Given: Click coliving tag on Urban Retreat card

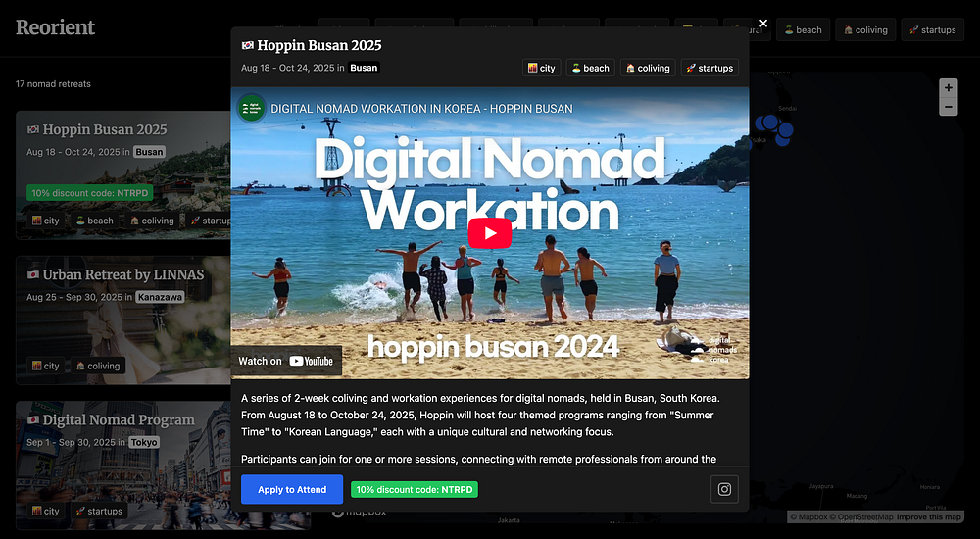Looking at the screenshot, I should pos(97,366).
